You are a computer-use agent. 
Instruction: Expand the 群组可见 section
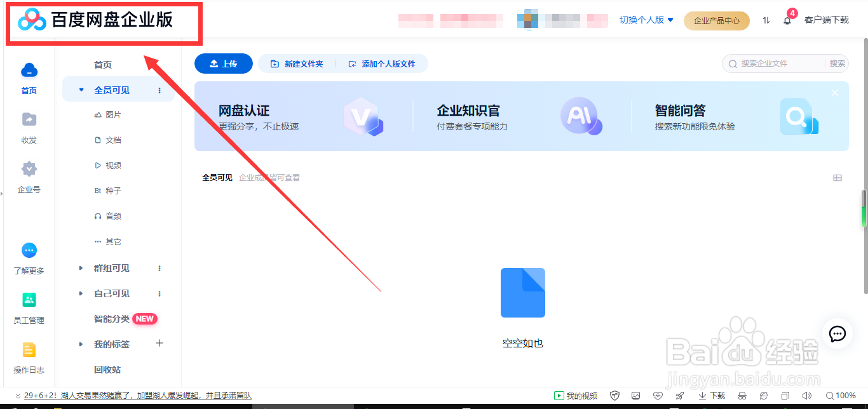click(x=81, y=267)
